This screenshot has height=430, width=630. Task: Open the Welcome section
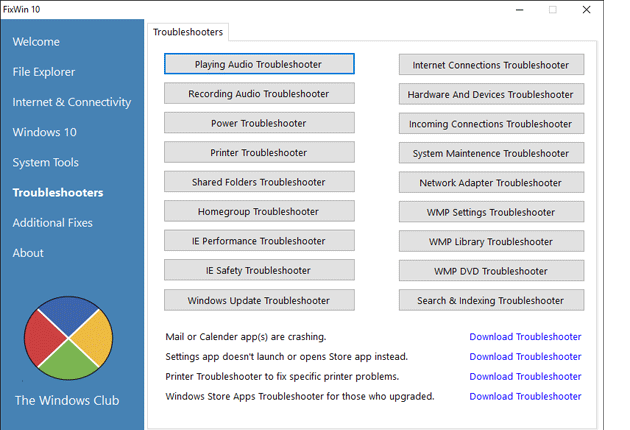pyautogui.click(x=36, y=42)
